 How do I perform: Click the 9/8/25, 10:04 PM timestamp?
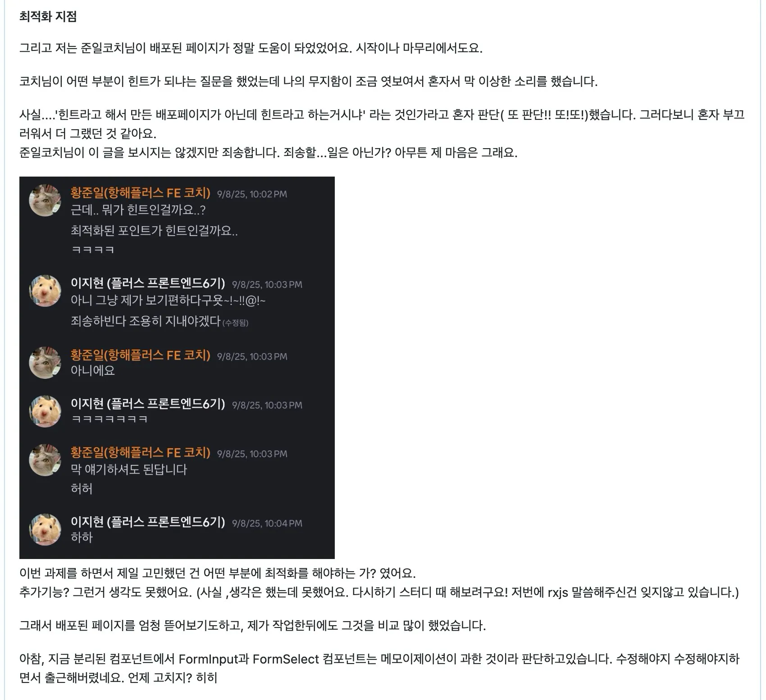[x=267, y=523]
